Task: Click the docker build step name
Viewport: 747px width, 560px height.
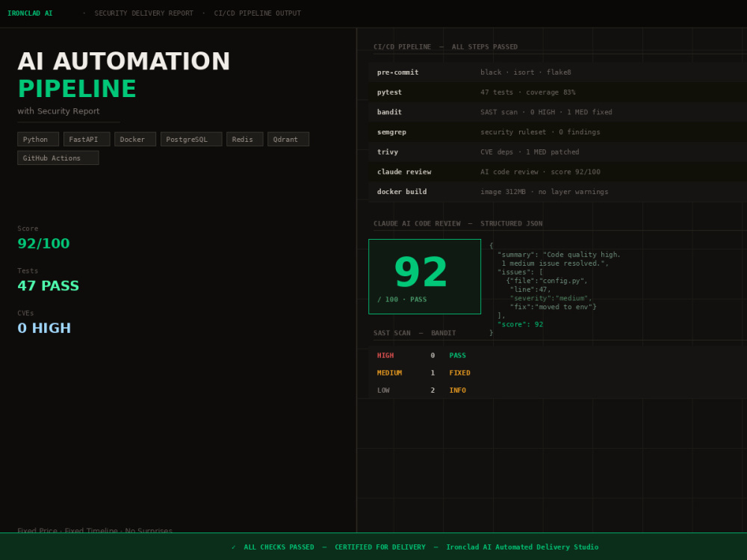Action: [402, 192]
